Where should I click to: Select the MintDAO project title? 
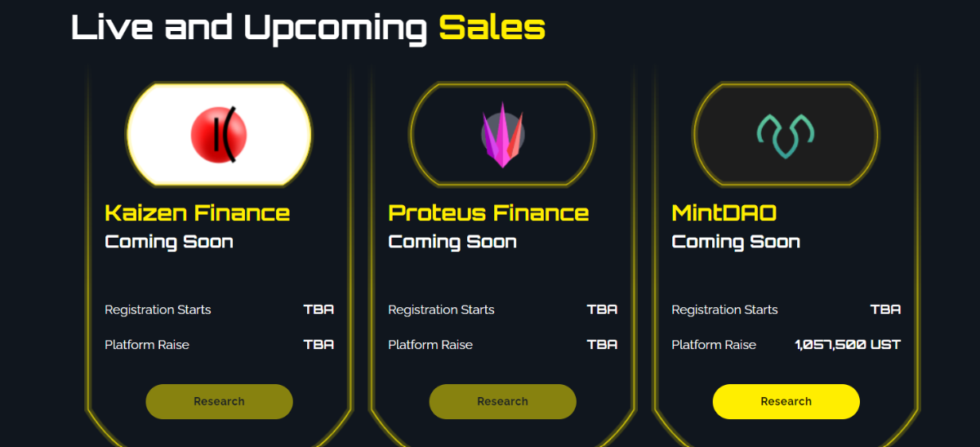[724, 213]
